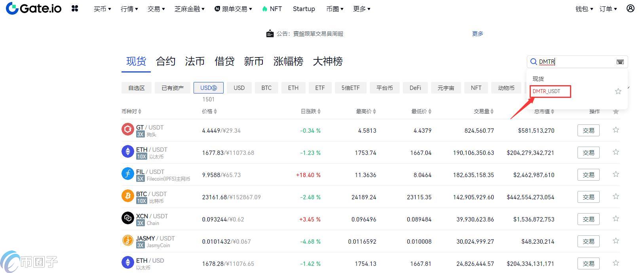The width and height of the screenshot is (644, 273).
Task: Click the favorites star column header
Action: point(616,111)
